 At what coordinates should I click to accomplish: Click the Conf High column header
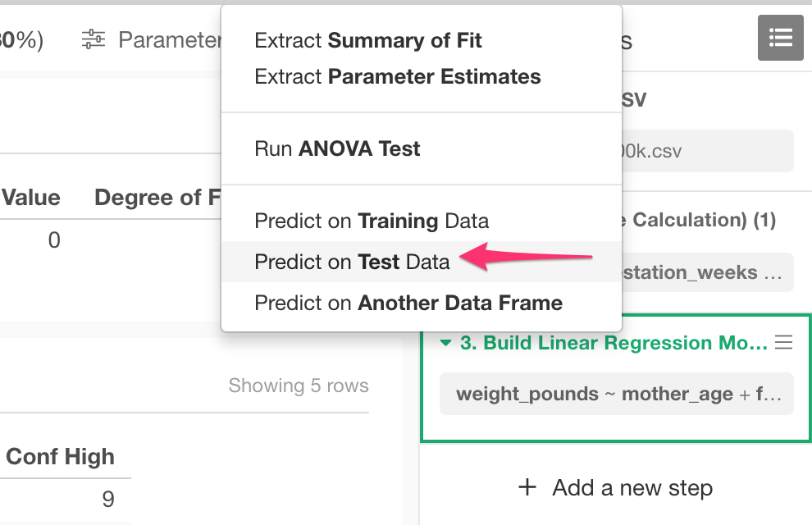[60, 457]
